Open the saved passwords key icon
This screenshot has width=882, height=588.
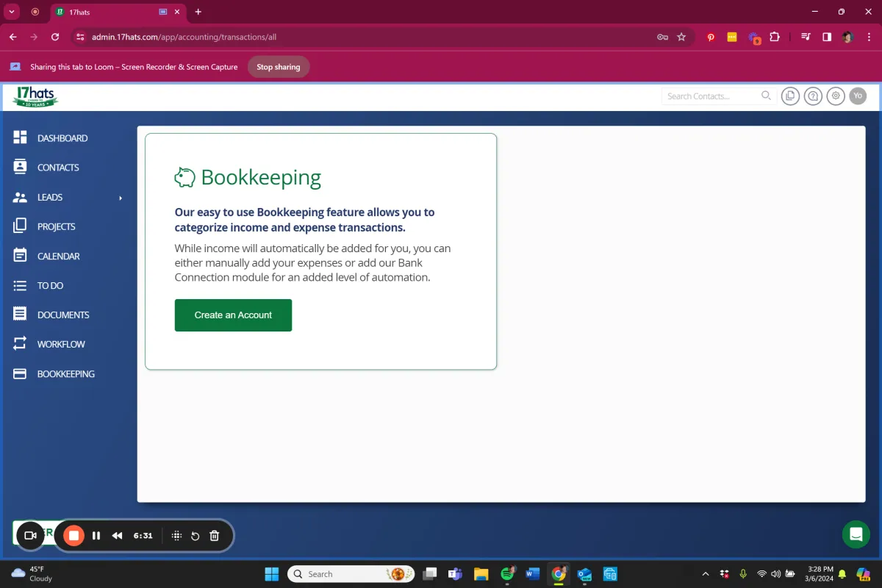[662, 37]
